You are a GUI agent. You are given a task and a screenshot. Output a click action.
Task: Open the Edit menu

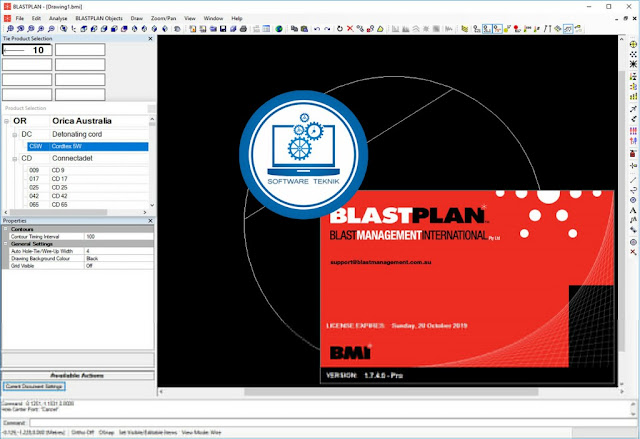click(x=36, y=18)
